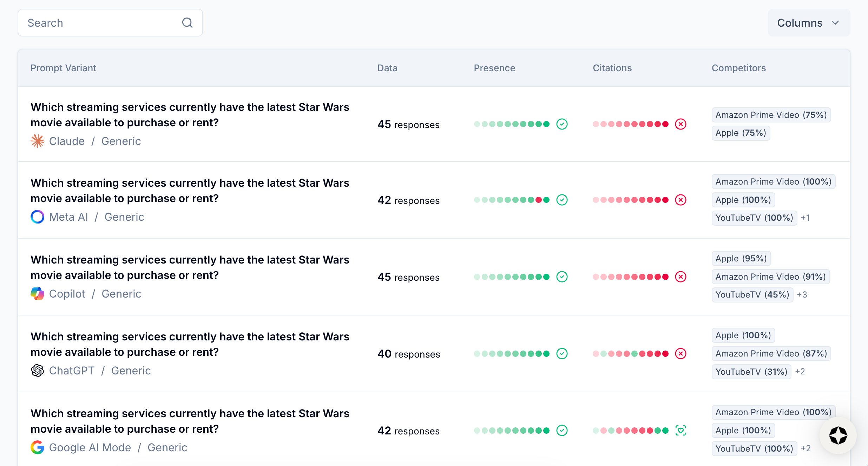868x466 pixels.
Task: Click '40 responses' in the ChatGPT row
Action: tap(409, 354)
